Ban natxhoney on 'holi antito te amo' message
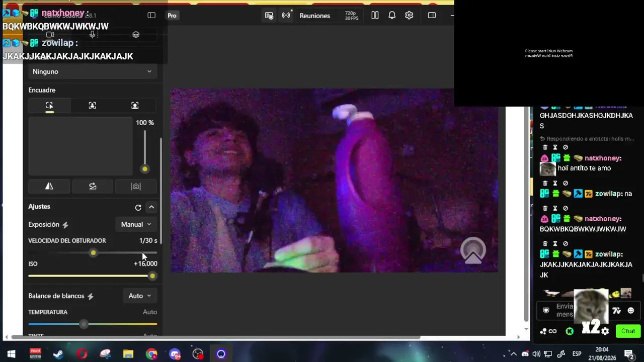This screenshot has width=644, height=362. point(566,147)
